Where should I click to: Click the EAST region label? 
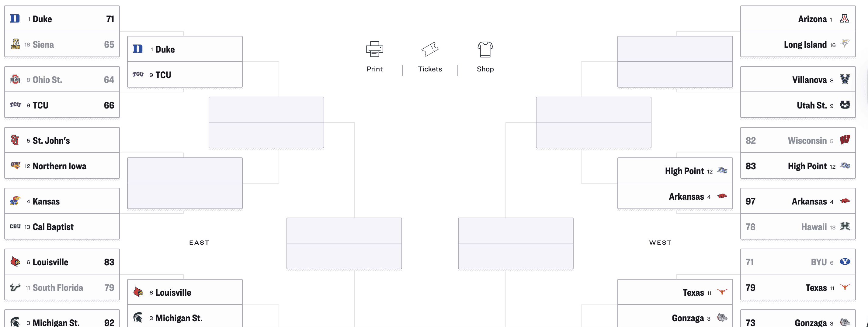click(x=199, y=242)
